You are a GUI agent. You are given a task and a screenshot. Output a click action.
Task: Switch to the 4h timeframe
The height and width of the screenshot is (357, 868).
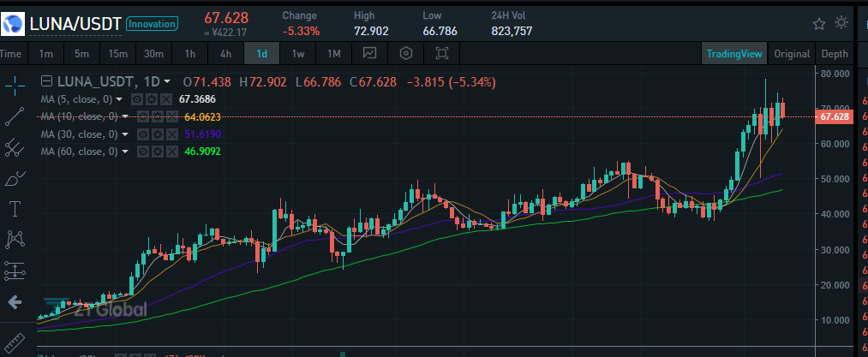coord(225,54)
